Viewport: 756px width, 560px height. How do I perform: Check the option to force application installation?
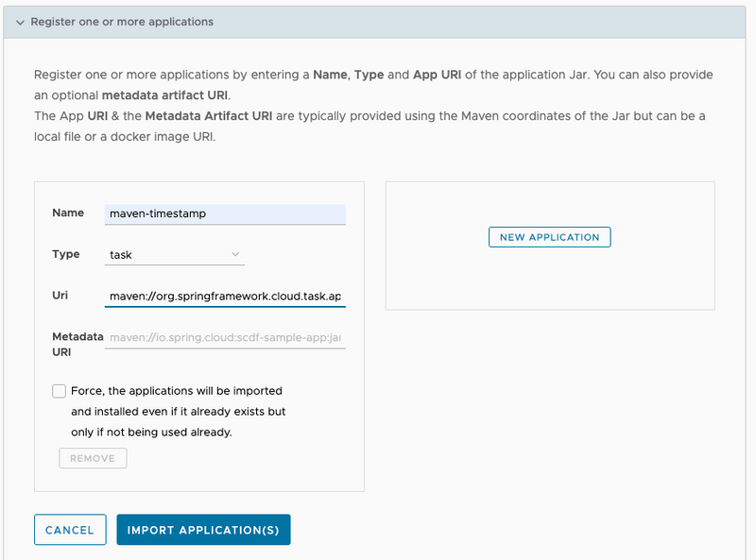click(x=59, y=390)
